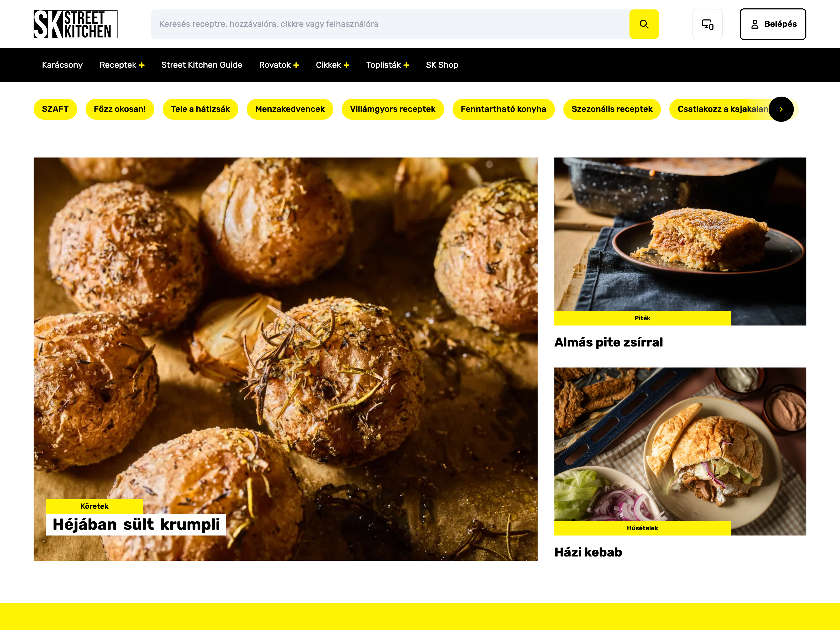The width and height of the screenshot is (840, 630).
Task: Expand the Rovatok submenu plus
Action: [x=296, y=65]
